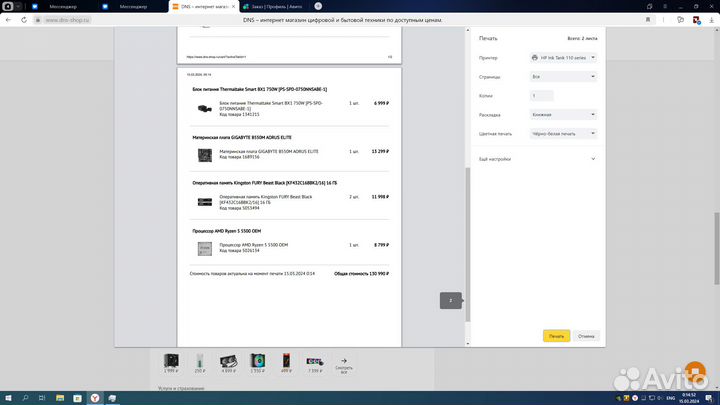The image size is (720, 405).
Task: Click the liquid cooler product priced 4 899
Action: coord(228,362)
